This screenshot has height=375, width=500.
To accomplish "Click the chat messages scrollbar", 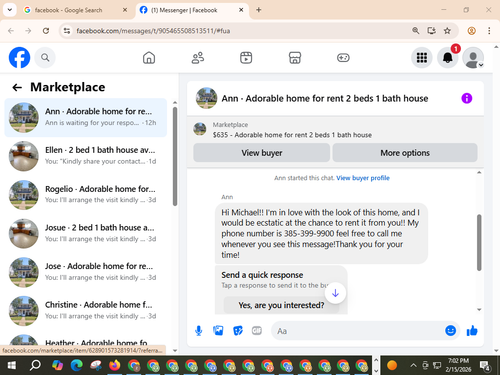I will (479, 242).
